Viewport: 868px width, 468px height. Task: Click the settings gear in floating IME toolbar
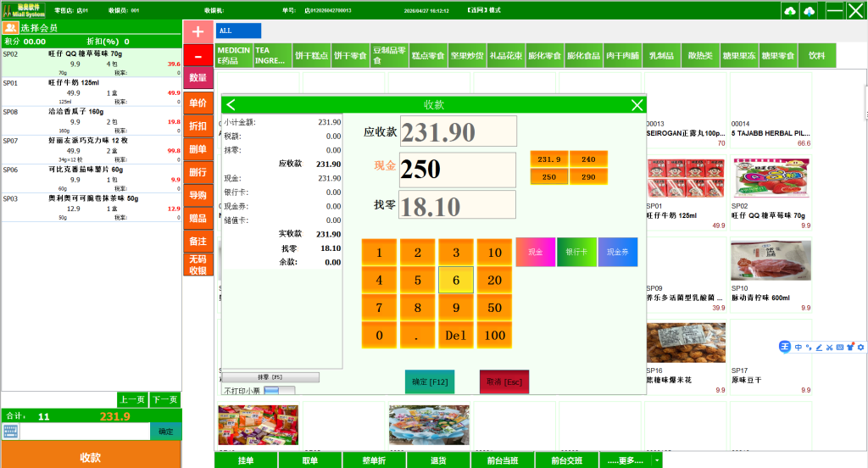click(860, 347)
